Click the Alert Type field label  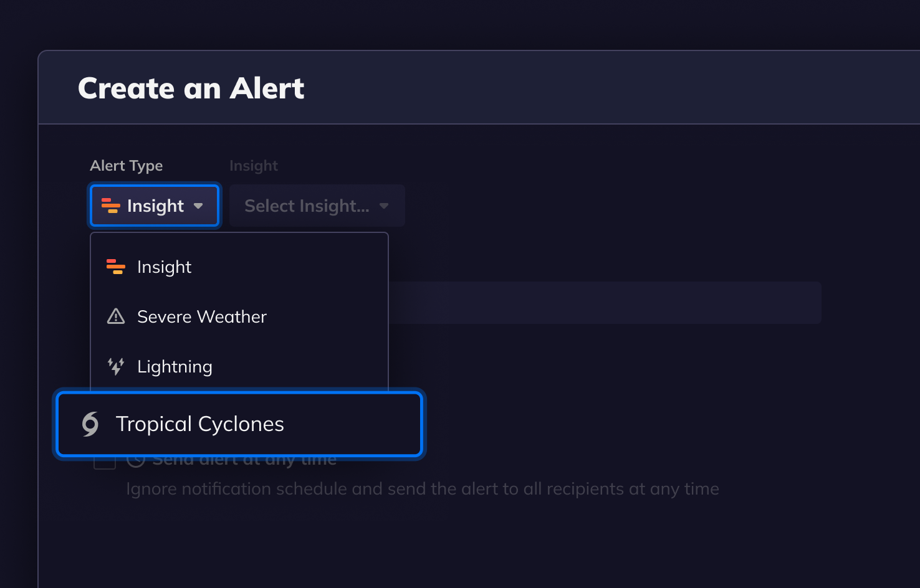coord(127,166)
